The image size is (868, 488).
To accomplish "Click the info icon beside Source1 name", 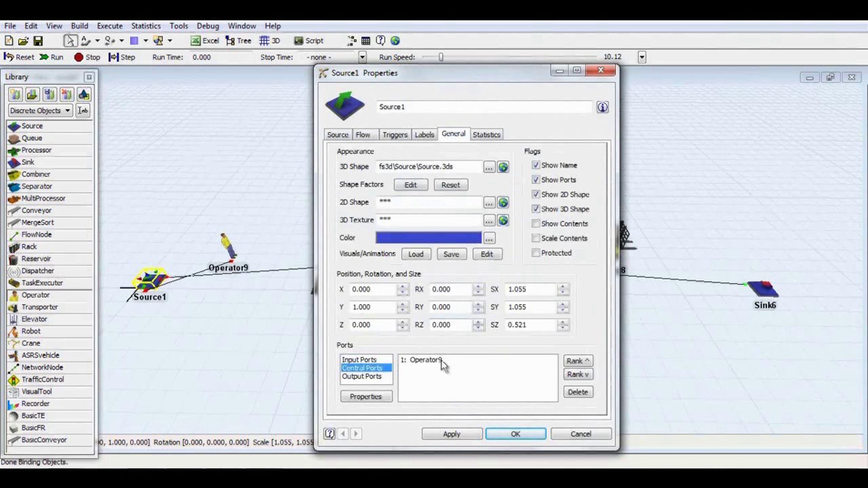I will pos(602,107).
